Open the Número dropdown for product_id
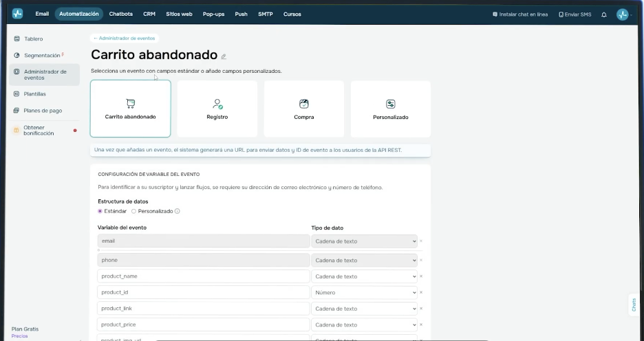Screen dimensions: 644x341 (364, 292)
